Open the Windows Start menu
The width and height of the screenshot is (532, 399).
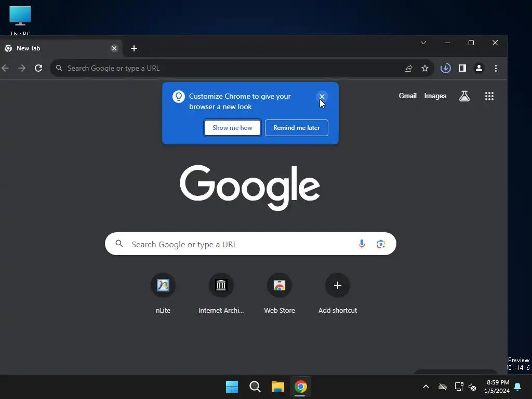pos(232,387)
